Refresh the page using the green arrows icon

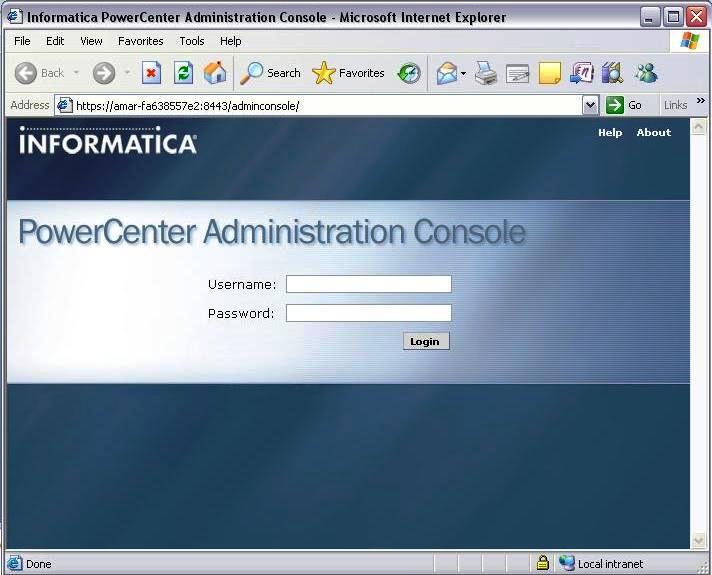(183, 73)
